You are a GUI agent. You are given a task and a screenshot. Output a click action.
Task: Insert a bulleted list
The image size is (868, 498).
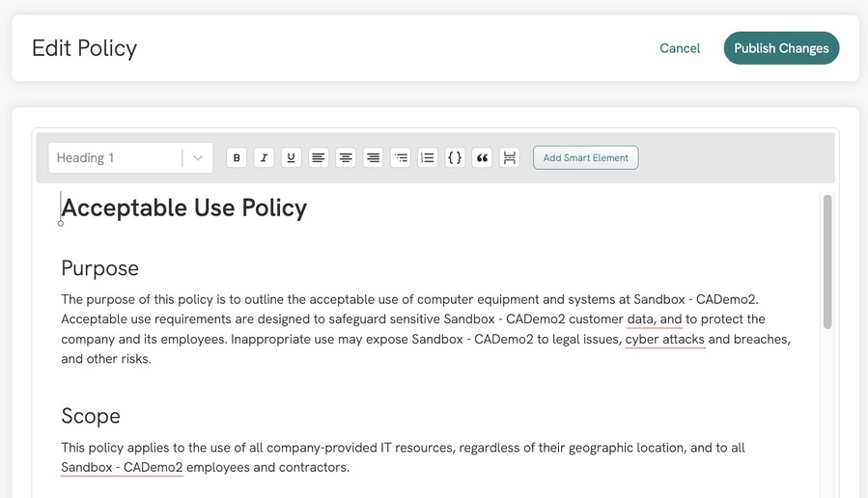click(401, 157)
